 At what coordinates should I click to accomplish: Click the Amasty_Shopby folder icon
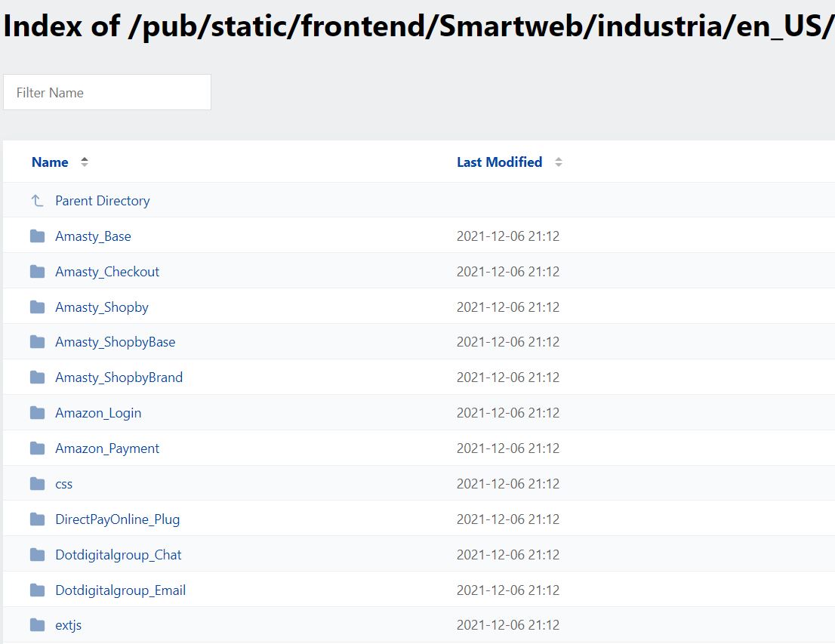[x=37, y=307]
